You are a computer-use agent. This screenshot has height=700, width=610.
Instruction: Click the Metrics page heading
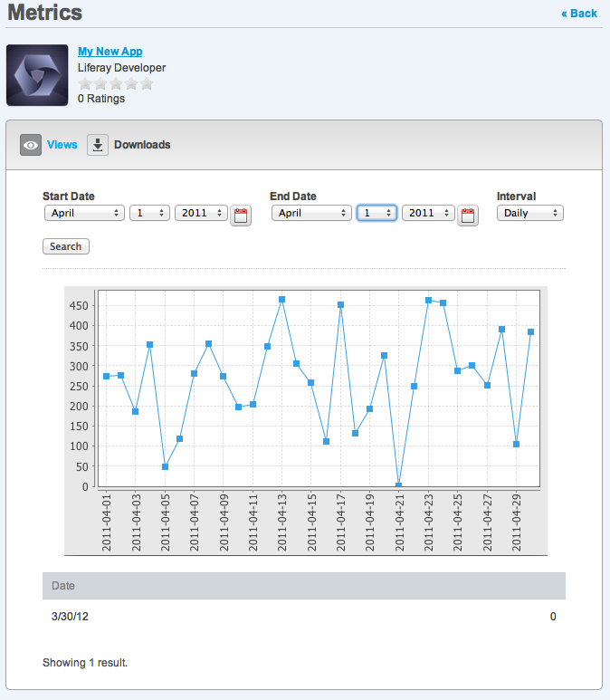(45, 13)
